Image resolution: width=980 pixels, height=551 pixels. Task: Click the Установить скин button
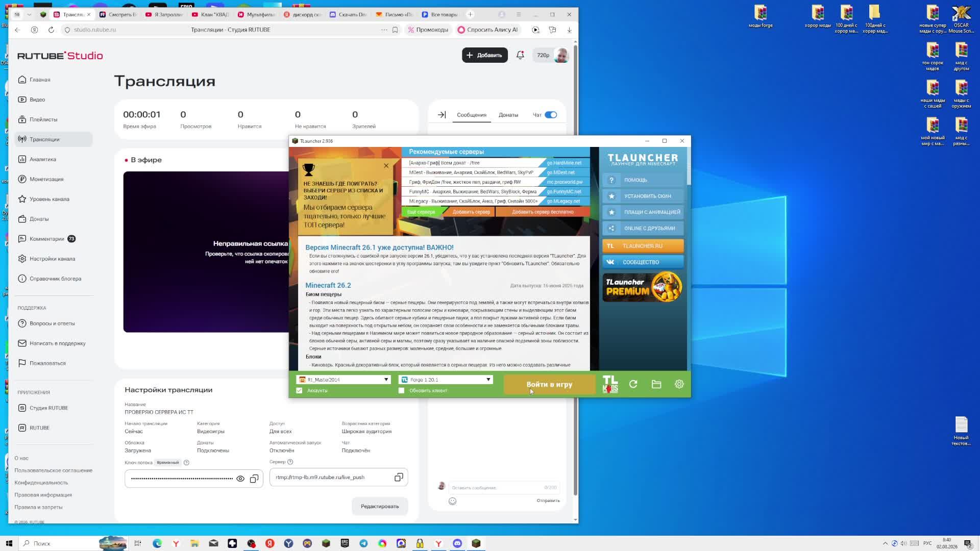[x=643, y=196]
